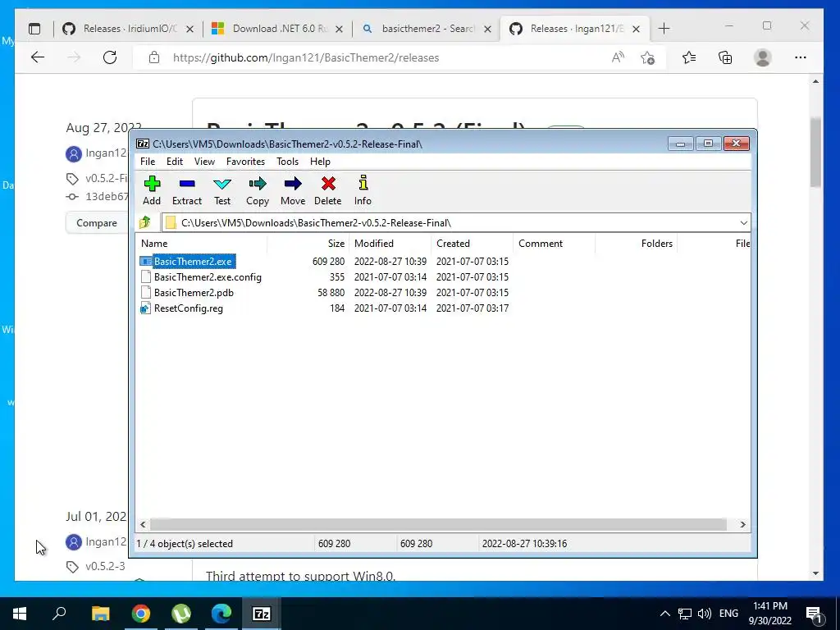Open the Edit menu
Image resolution: width=840 pixels, height=630 pixels.
pyautogui.click(x=175, y=162)
